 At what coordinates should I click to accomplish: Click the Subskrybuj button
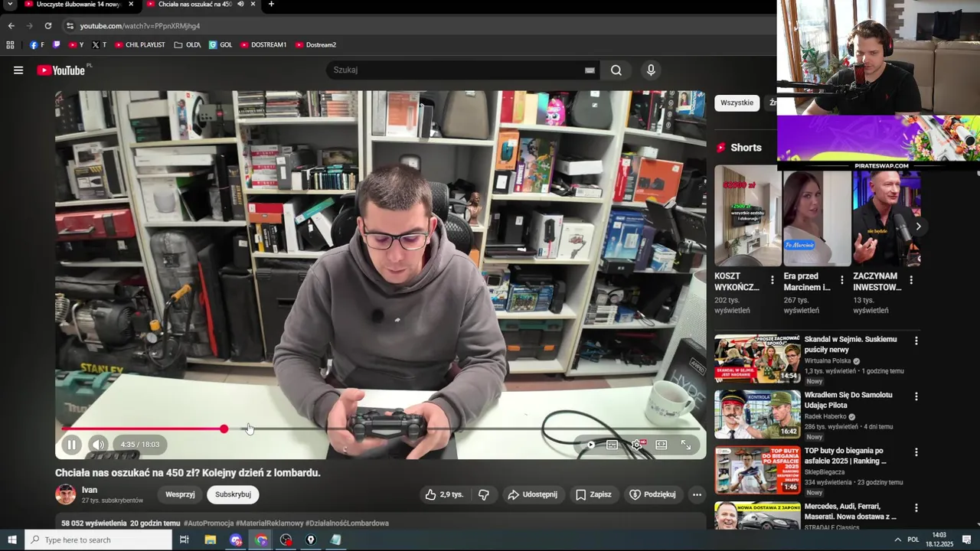tap(233, 494)
